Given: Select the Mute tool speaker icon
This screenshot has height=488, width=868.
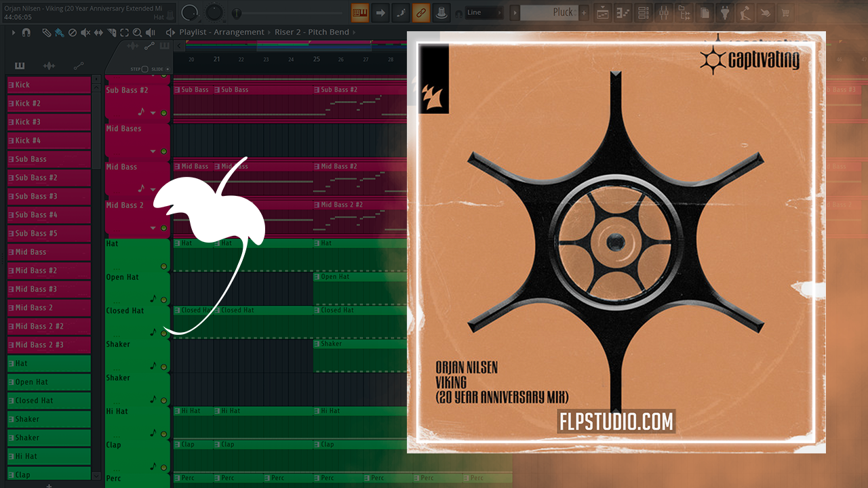Looking at the screenshot, I should pos(85,33).
